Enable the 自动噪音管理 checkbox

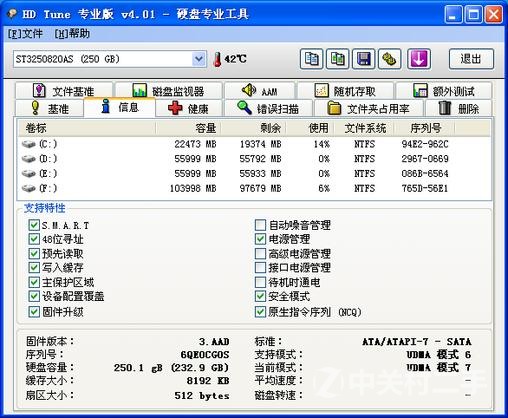click(260, 225)
